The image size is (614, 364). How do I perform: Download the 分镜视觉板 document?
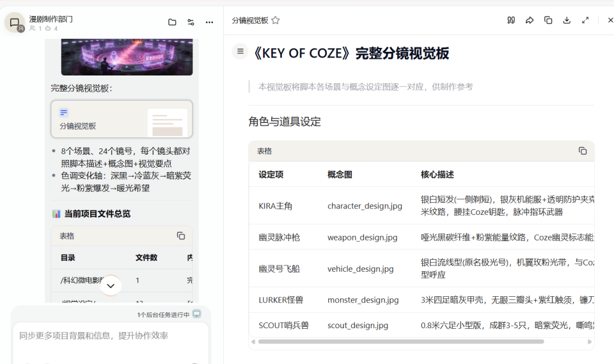(567, 20)
